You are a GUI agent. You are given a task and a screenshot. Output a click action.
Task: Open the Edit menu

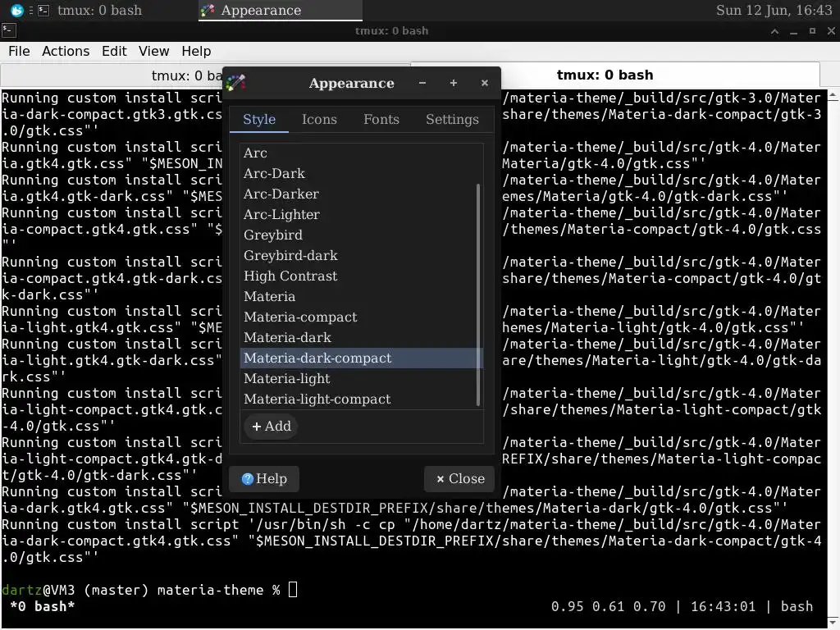(114, 52)
